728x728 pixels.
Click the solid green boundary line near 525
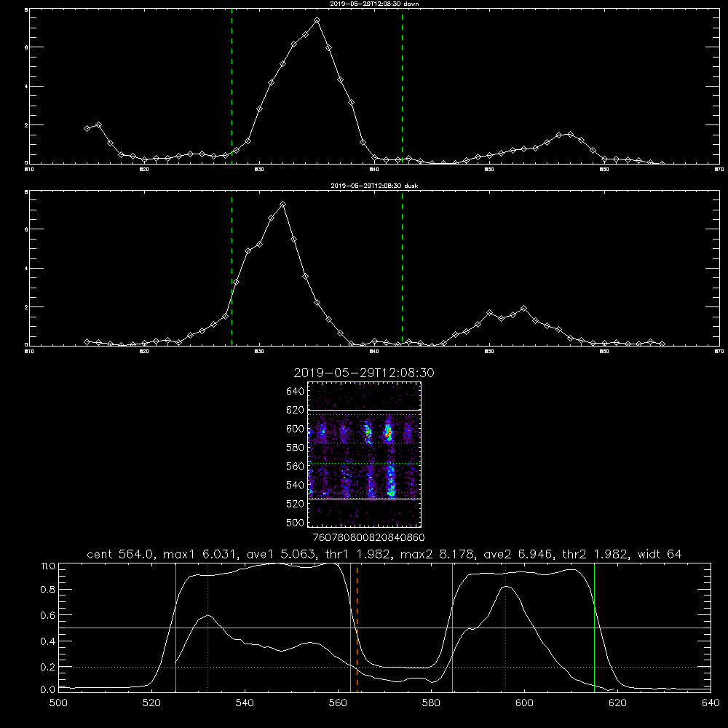coord(175,628)
